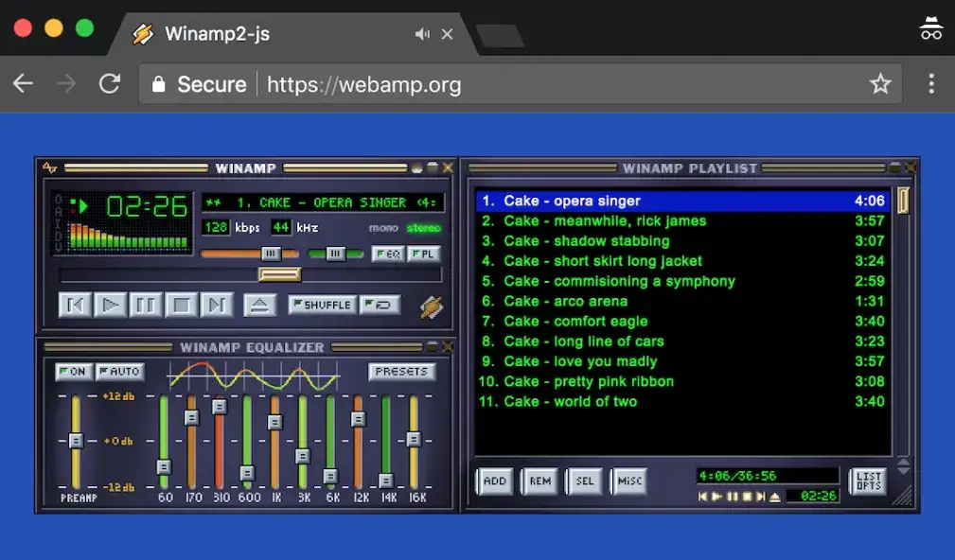Pause playback with the Pause button

[x=146, y=306]
